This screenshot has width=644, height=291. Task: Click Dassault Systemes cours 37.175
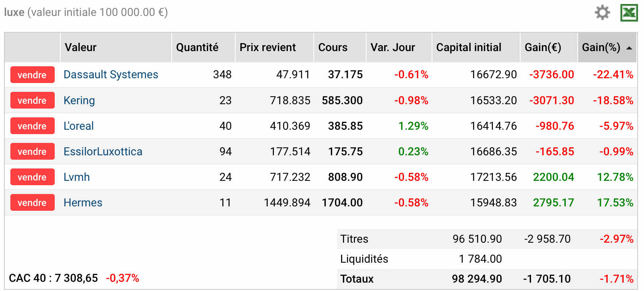coord(345,75)
